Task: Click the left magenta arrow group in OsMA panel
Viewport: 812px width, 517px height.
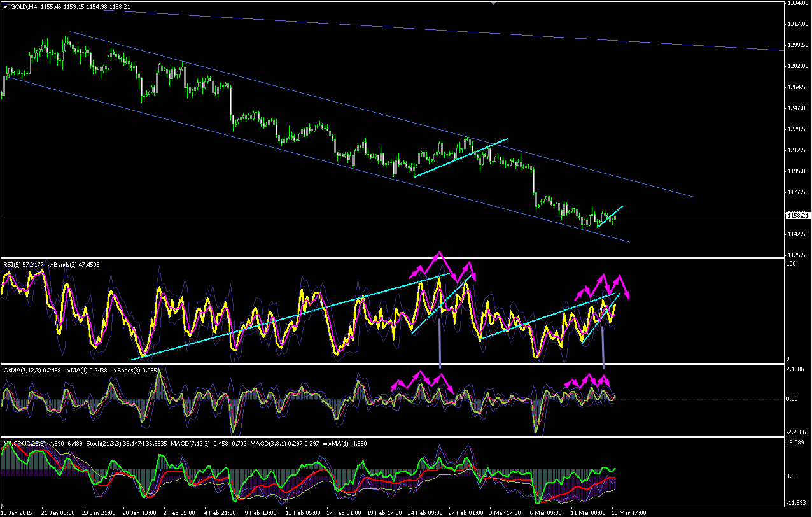Action: point(422,381)
